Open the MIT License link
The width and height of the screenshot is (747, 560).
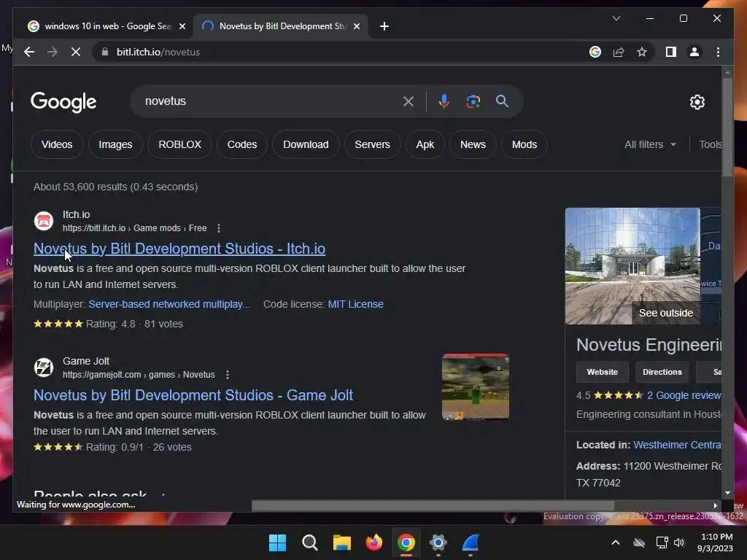coord(355,304)
